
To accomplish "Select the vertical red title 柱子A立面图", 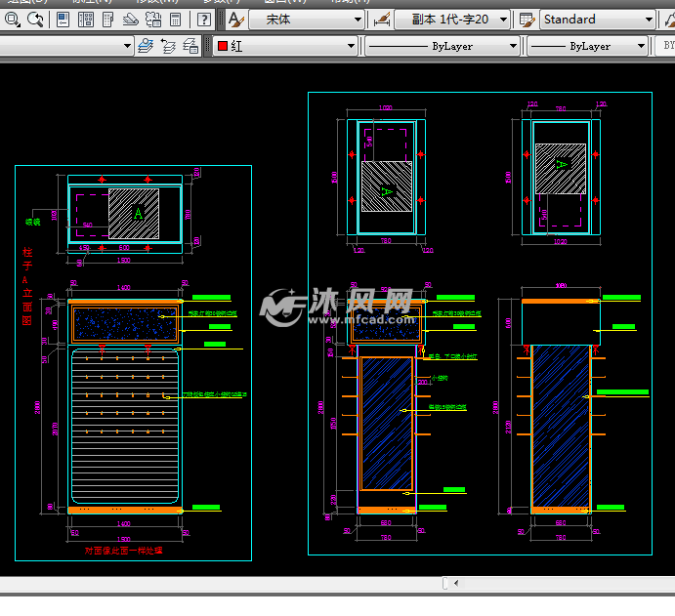I will (27, 286).
